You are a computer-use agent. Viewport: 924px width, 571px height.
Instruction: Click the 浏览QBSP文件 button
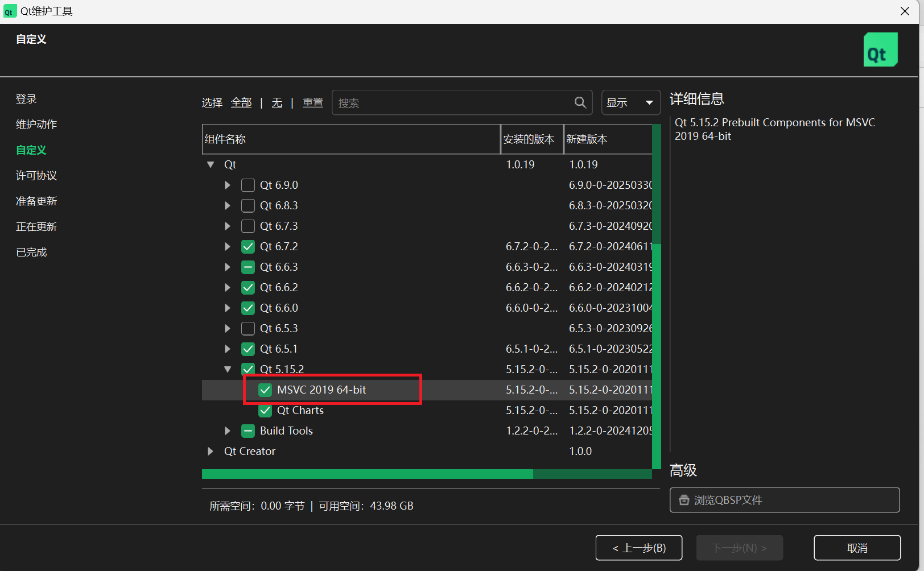click(x=785, y=500)
